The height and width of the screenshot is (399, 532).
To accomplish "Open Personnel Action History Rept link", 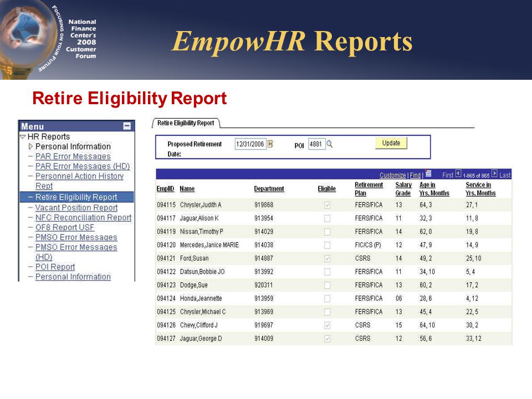I will pyautogui.click(x=79, y=181).
